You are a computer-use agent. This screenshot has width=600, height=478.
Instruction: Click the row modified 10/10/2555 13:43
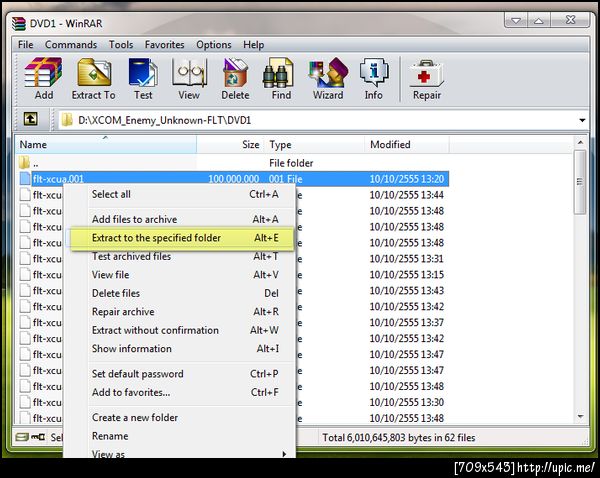pyautogui.click(x=406, y=291)
